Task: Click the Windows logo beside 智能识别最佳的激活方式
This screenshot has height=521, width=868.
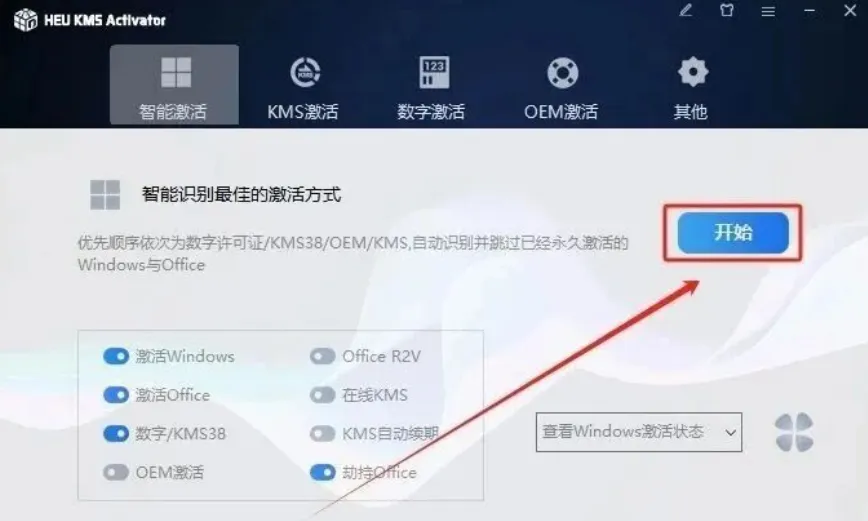Action: point(105,195)
